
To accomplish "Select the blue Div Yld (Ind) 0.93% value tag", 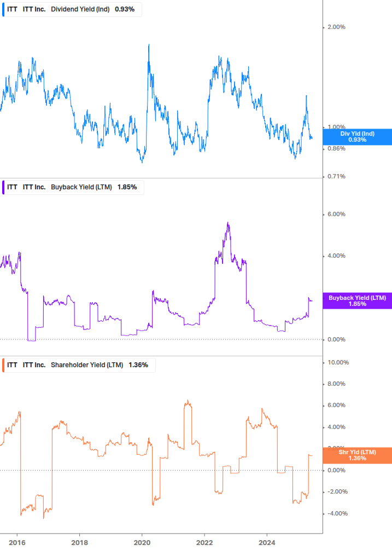I will coord(358,137).
